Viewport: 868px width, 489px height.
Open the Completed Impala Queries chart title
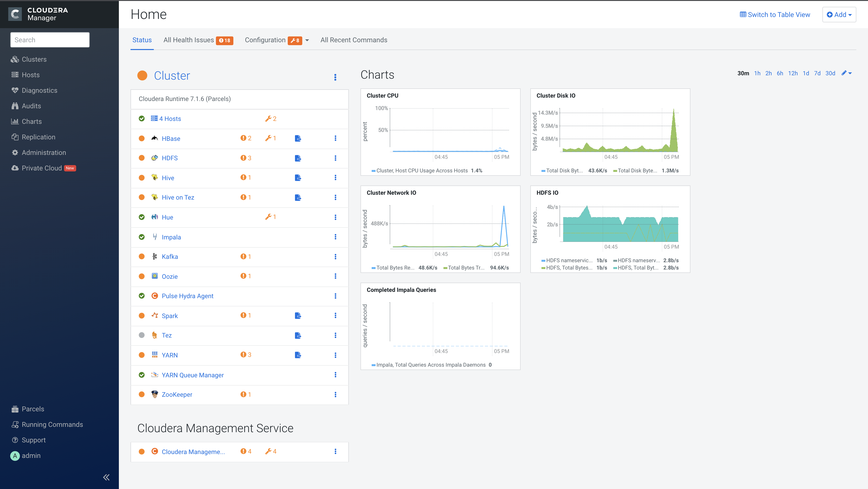coord(401,290)
